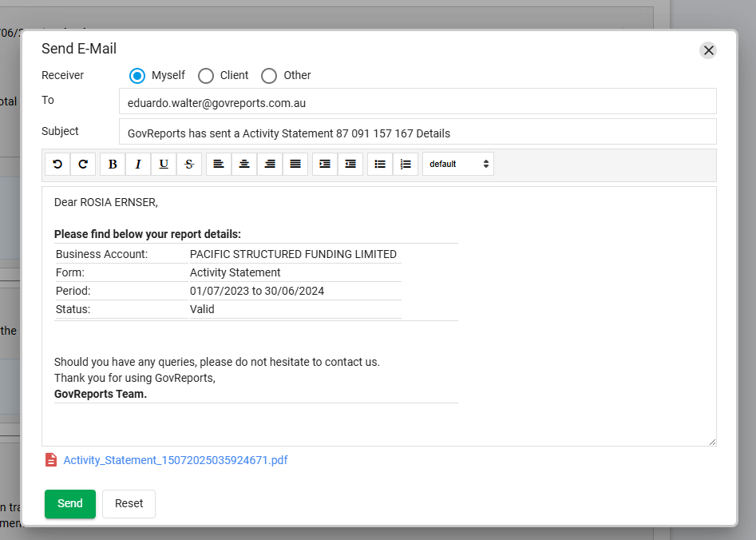Insert a bulleted list
756x540 pixels.
pos(380,164)
